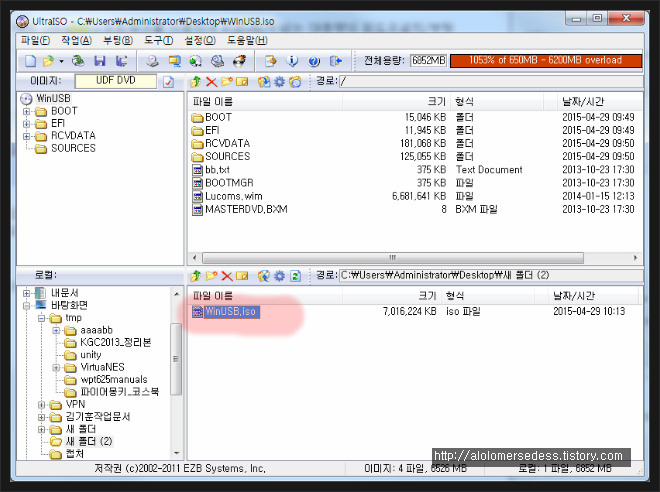Click the clock-folder icon in image toolbar
Viewport: 660px width, 492px height.
coord(295,82)
